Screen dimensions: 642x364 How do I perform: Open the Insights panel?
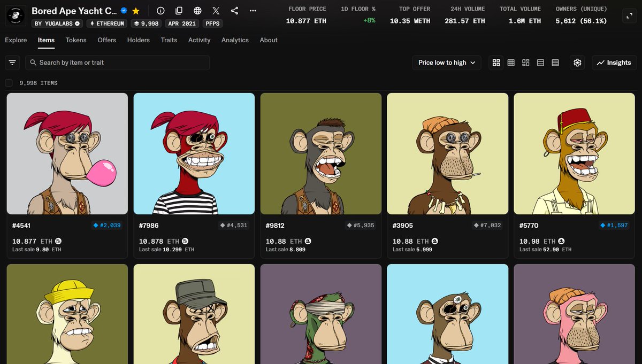click(x=614, y=63)
